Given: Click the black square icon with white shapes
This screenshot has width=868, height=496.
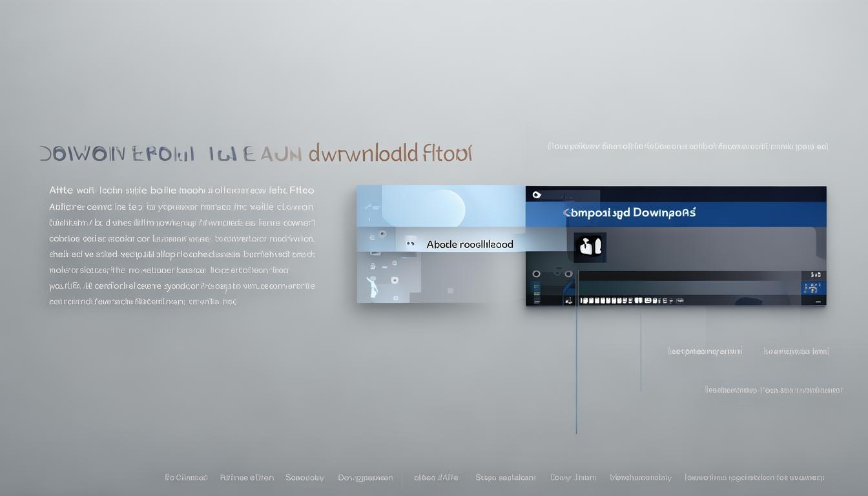Looking at the screenshot, I should point(590,247).
